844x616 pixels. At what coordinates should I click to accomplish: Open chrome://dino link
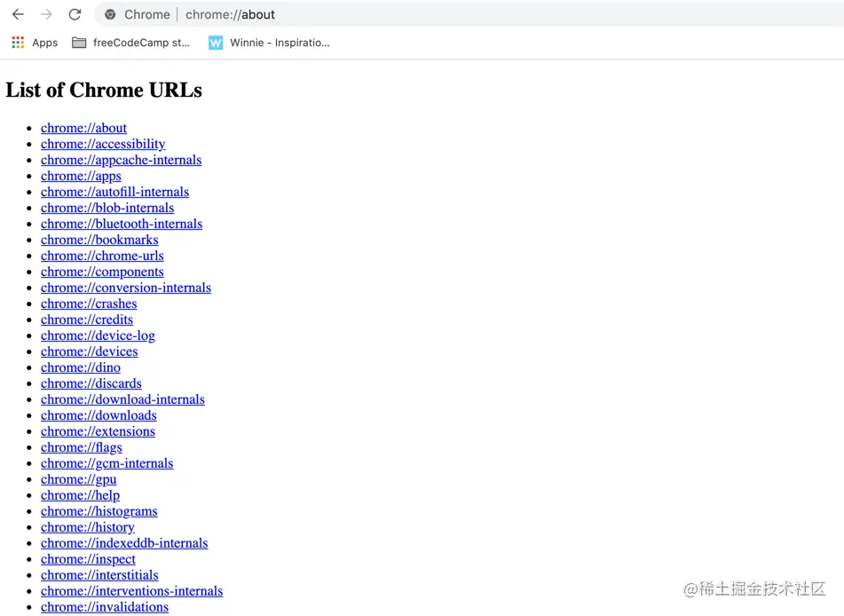[81, 367]
